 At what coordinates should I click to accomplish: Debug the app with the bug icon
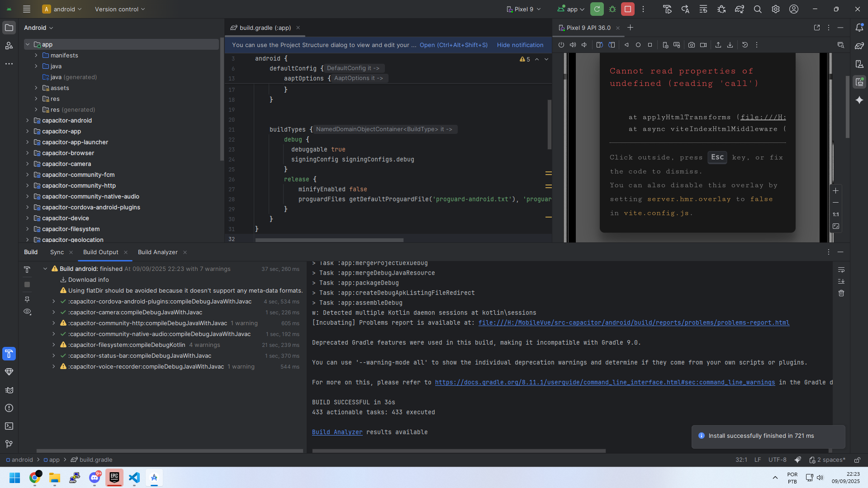click(612, 9)
